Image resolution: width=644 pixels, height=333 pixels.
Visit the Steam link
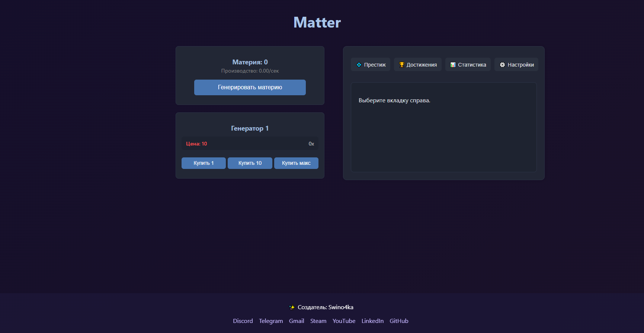[318, 321]
